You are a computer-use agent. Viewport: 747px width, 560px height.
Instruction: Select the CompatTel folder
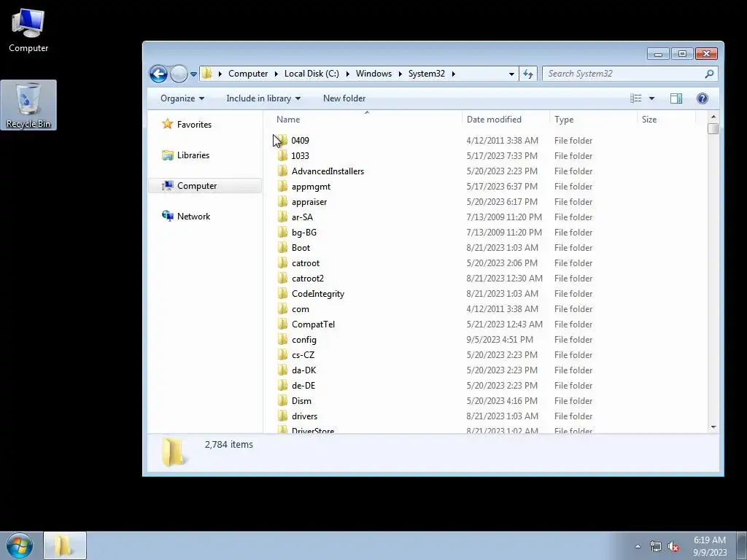(x=313, y=324)
